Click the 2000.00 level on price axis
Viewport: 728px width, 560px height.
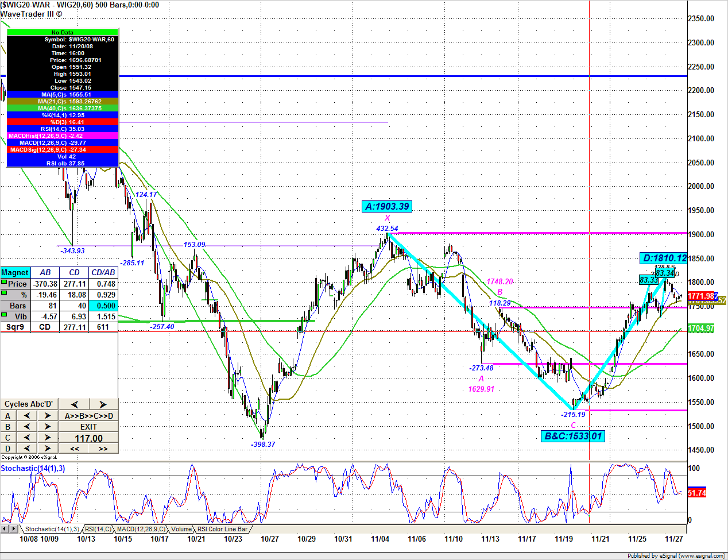click(701, 186)
